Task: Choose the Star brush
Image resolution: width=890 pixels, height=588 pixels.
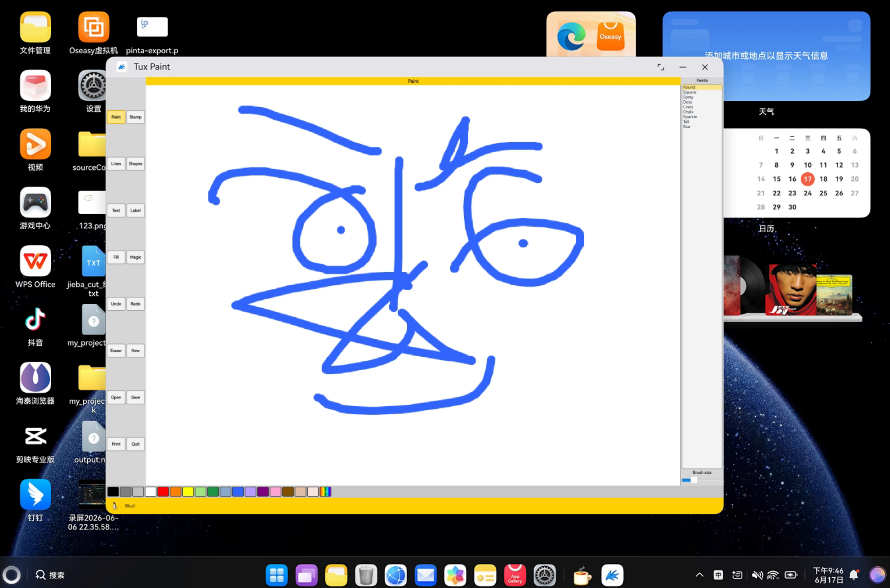Action: coord(702,127)
